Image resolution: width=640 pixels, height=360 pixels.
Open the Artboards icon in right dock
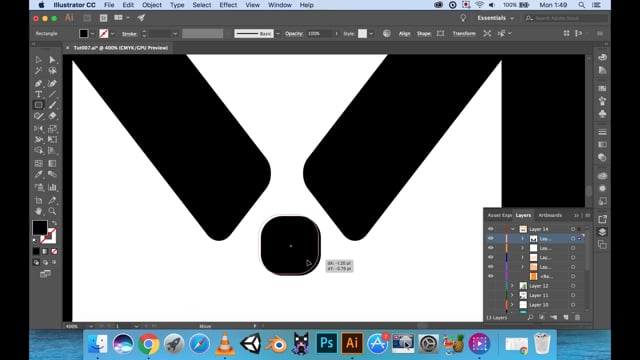coord(602,244)
